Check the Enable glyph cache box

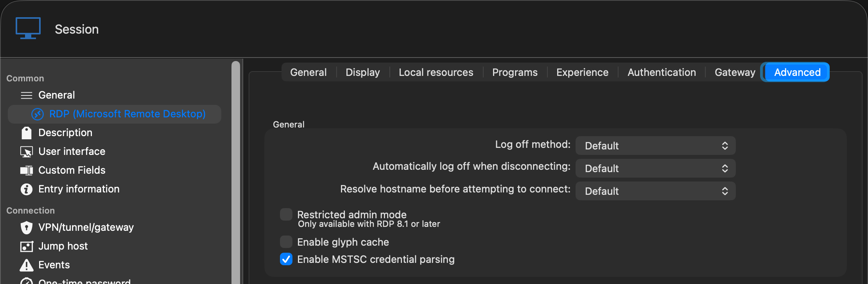point(286,242)
